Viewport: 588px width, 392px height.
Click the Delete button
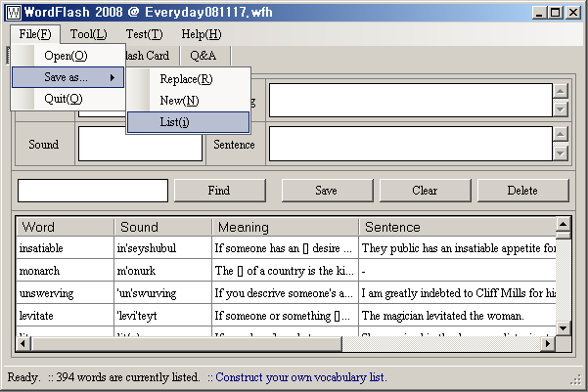[x=523, y=191]
